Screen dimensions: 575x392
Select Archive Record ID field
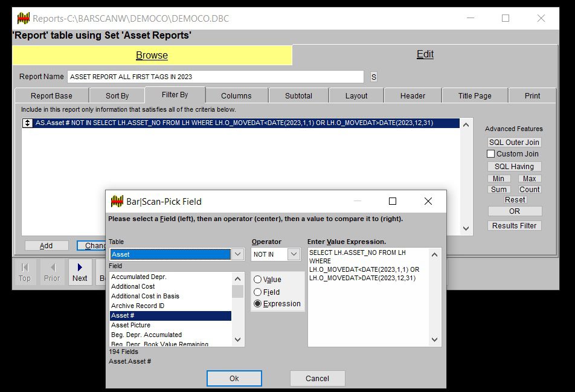(170, 306)
